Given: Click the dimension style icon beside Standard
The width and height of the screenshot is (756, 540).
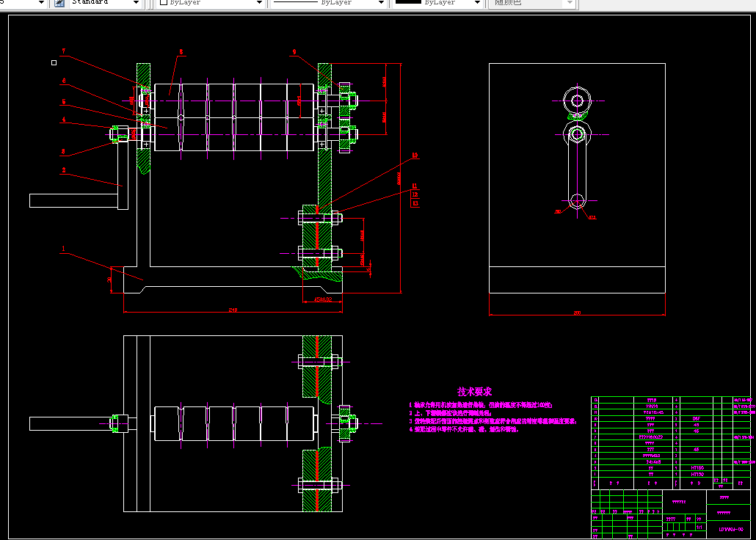Looking at the screenshot, I should point(59,3).
